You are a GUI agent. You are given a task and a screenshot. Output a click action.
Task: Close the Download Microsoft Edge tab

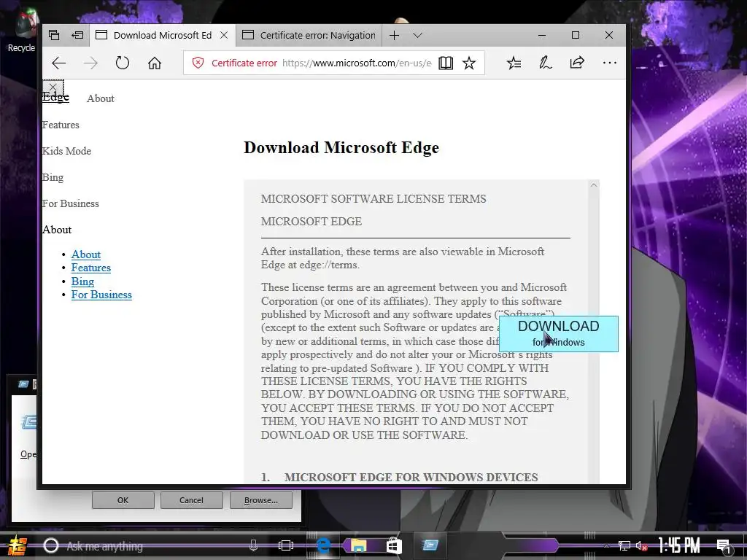(224, 35)
